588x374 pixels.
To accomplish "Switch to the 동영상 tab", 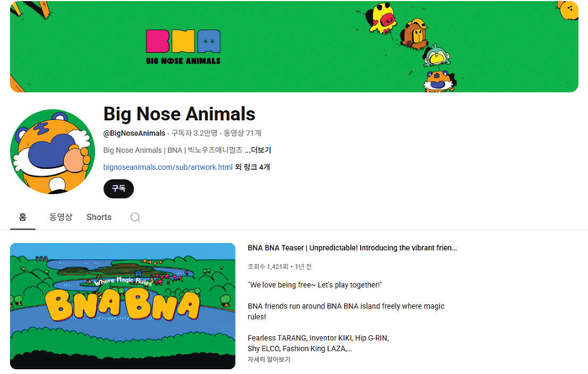I will (61, 217).
